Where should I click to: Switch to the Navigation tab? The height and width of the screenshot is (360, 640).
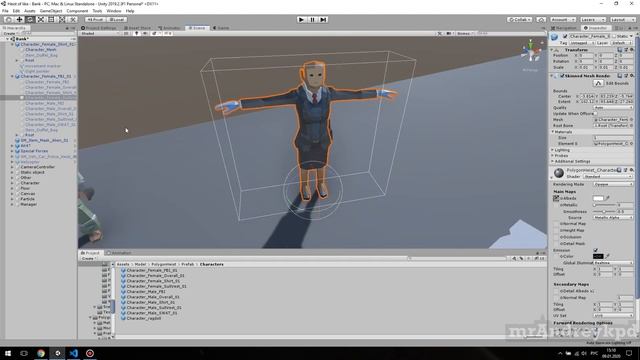pyautogui.click(x=564, y=28)
